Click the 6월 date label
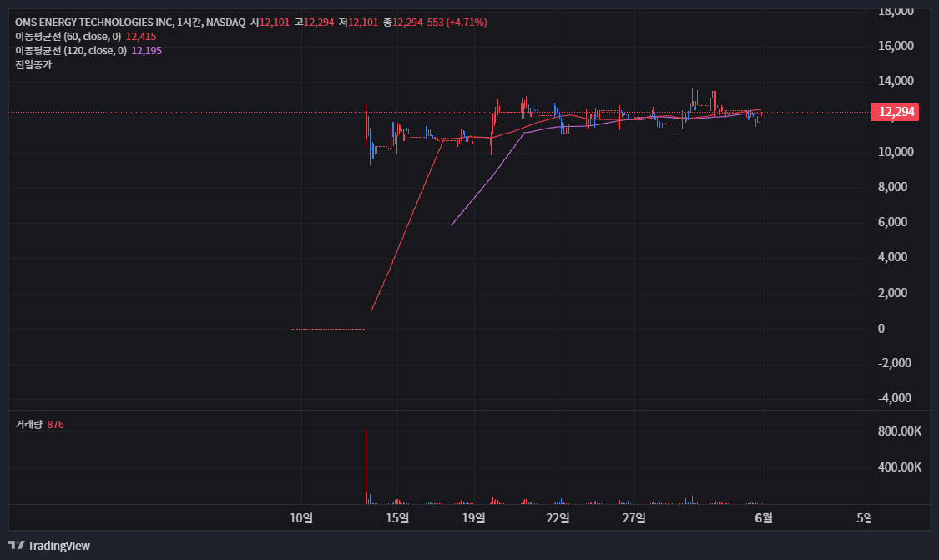Screen dimensions: 939x560 764,518
